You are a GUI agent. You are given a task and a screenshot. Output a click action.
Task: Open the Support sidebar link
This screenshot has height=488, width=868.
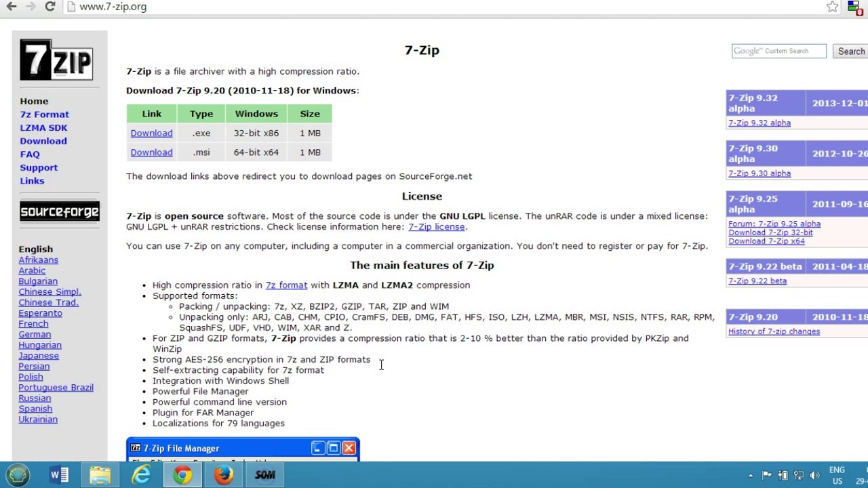[x=39, y=167]
